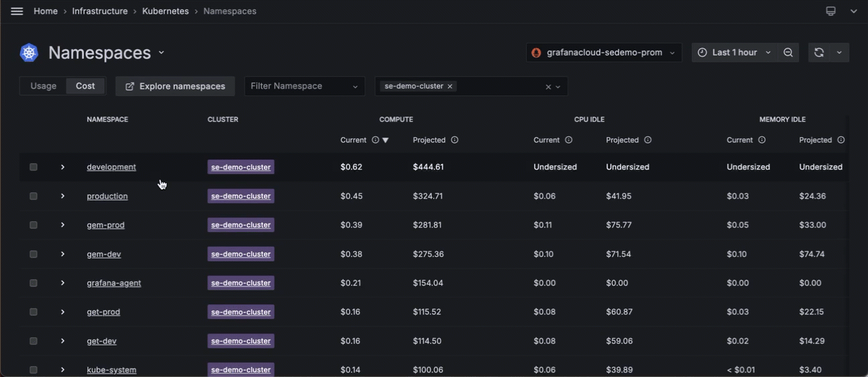The image size is (868, 377).
Task: Click the refresh dashboard icon
Action: [818, 52]
